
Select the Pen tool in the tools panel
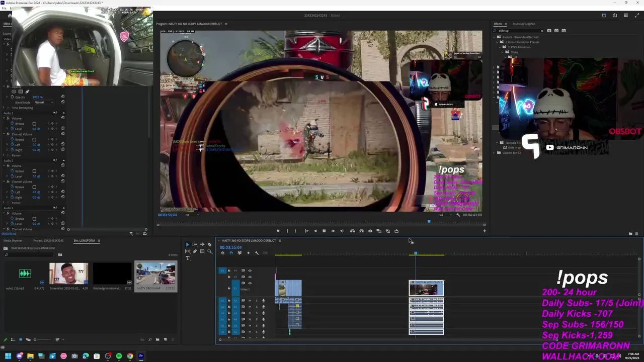(x=195, y=251)
